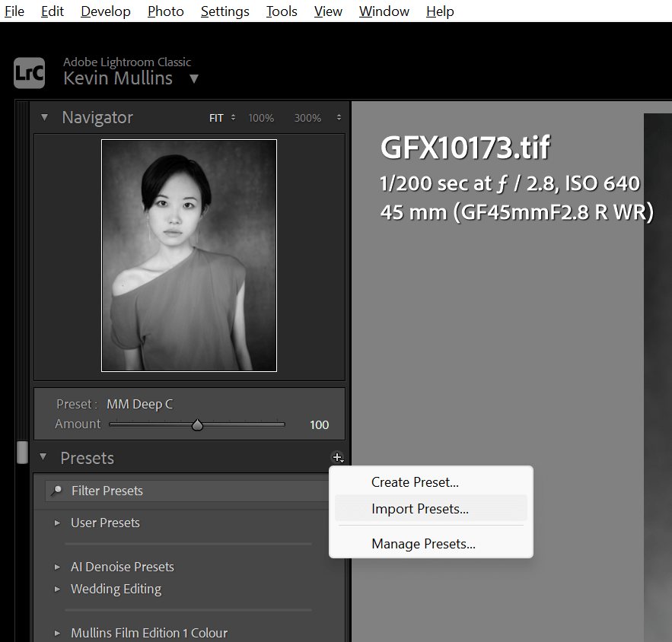Viewport: 672px width, 642px height.
Task: Open the Kevin Mullins account dropdown arrow
Action: (x=193, y=78)
